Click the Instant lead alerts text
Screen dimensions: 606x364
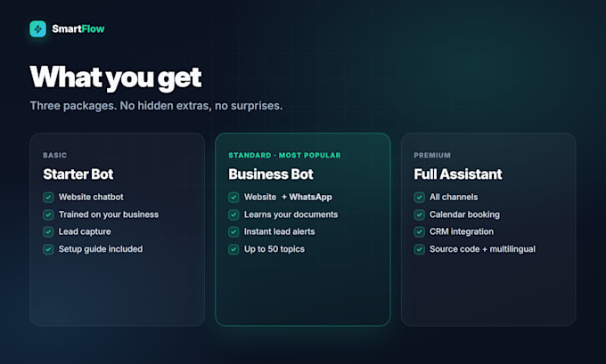coord(280,231)
